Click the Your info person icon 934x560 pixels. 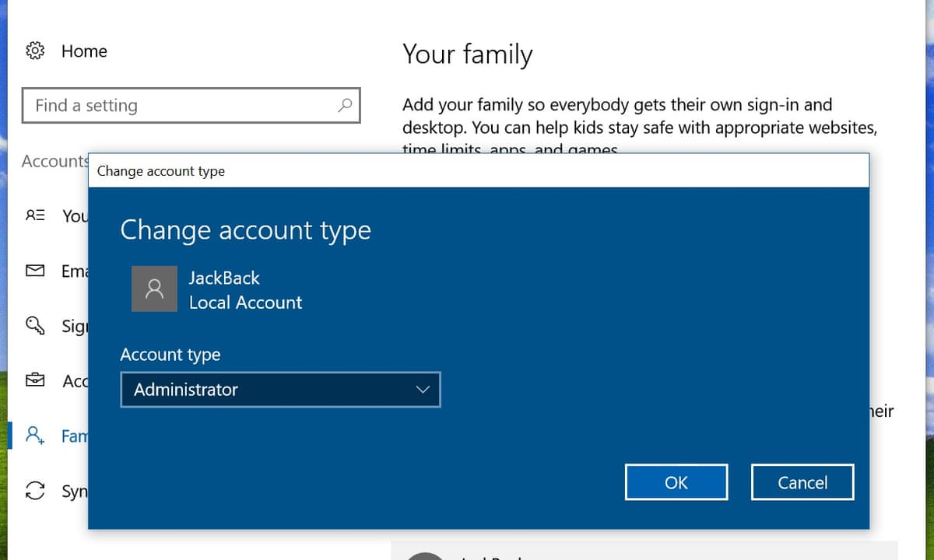[x=35, y=216]
